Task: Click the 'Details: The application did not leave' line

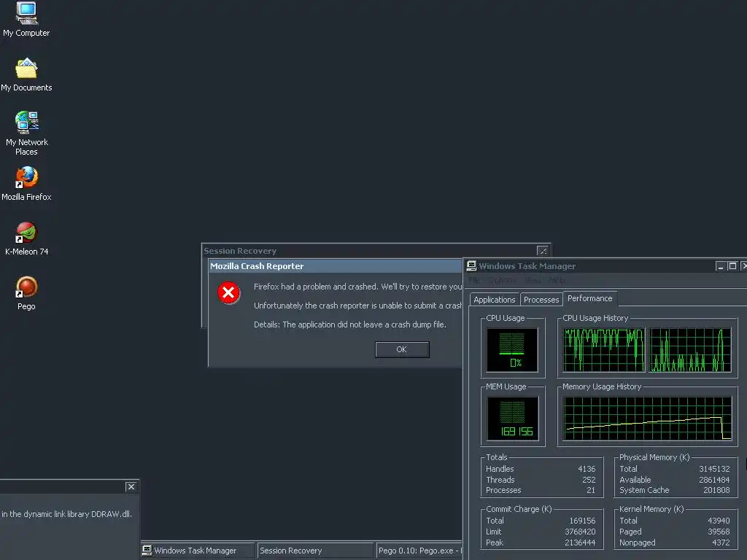Action: click(x=350, y=324)
